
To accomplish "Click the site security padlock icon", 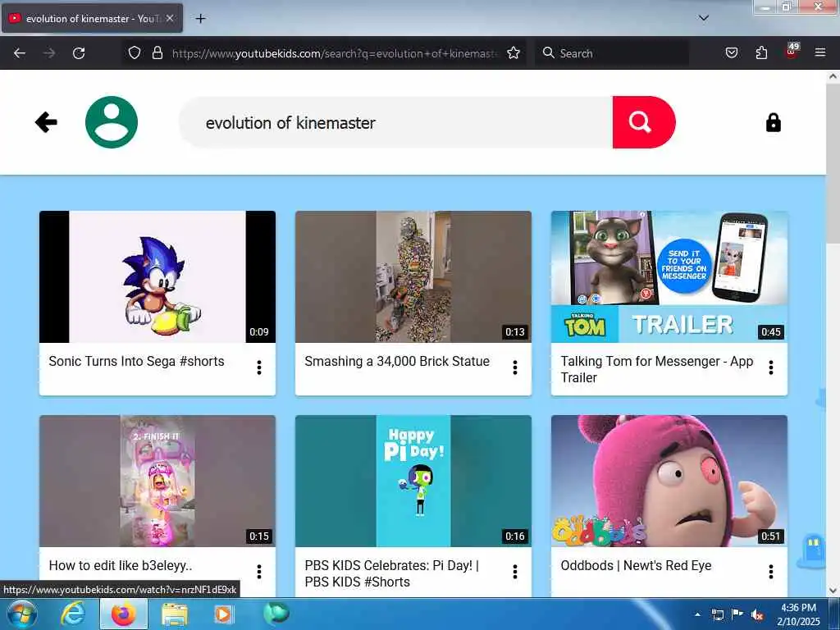I will point(157,52).
